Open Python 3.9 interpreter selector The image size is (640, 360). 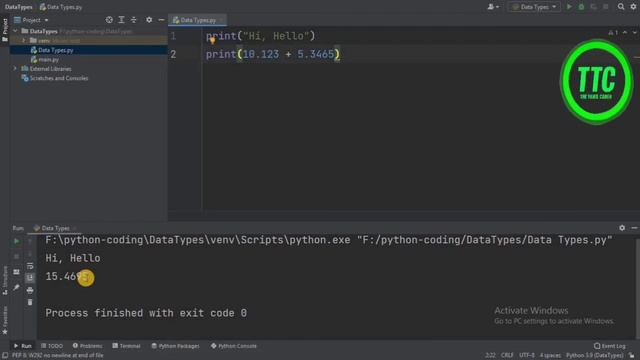(x=594, y=356)
